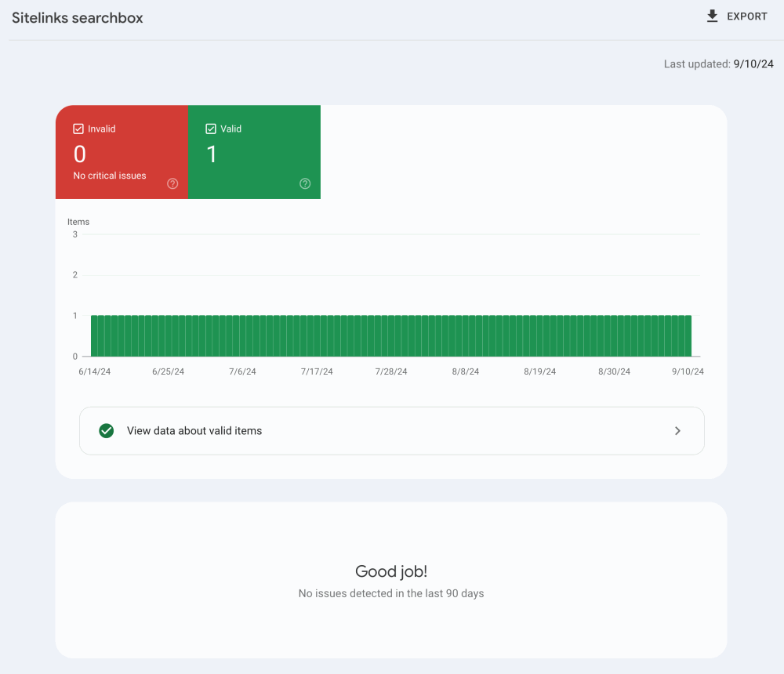Click the Good job! message

click(x=391, y=571)
